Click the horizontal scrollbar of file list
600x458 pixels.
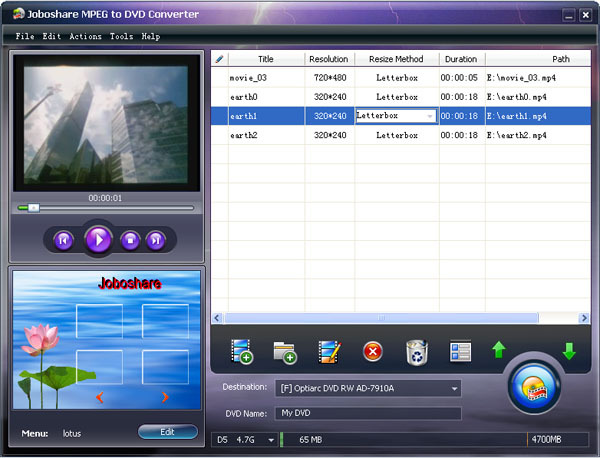(382, 318)
